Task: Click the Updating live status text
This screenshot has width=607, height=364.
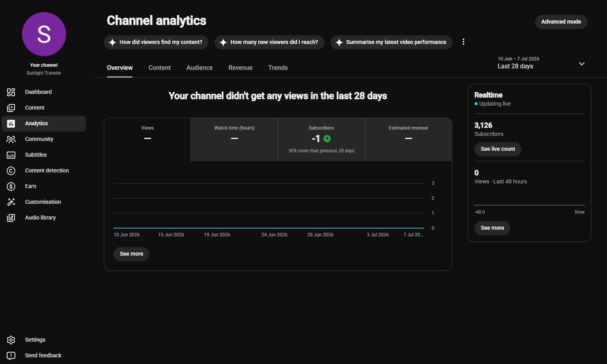Action: click(495, 104)
